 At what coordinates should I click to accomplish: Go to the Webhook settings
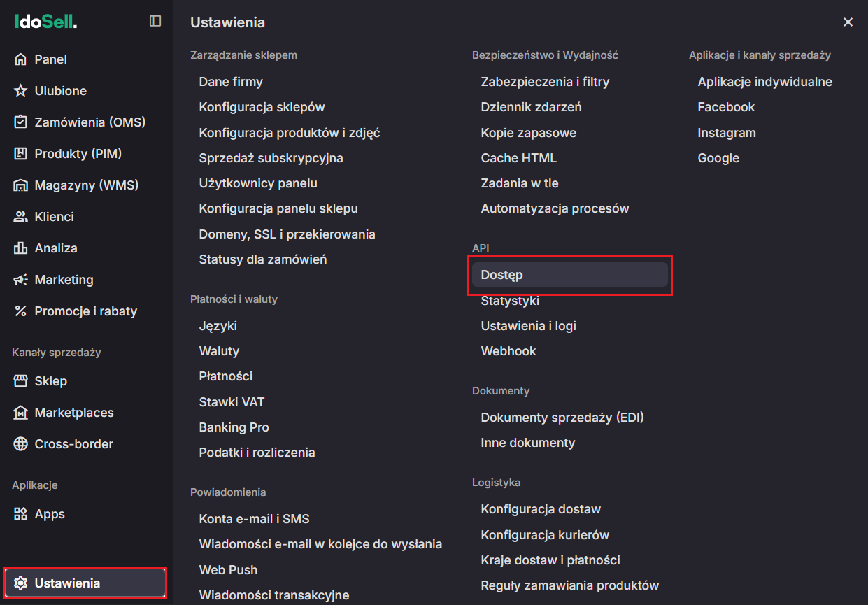508,351
